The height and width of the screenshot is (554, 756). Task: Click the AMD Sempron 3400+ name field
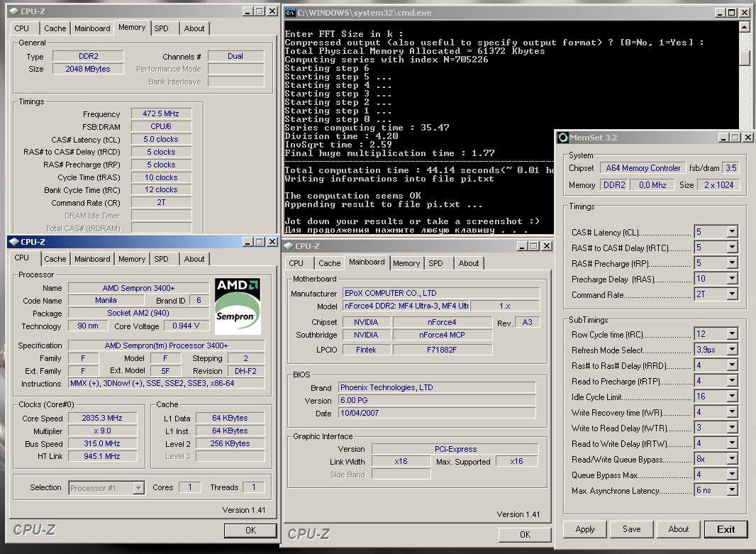[138, 288]
